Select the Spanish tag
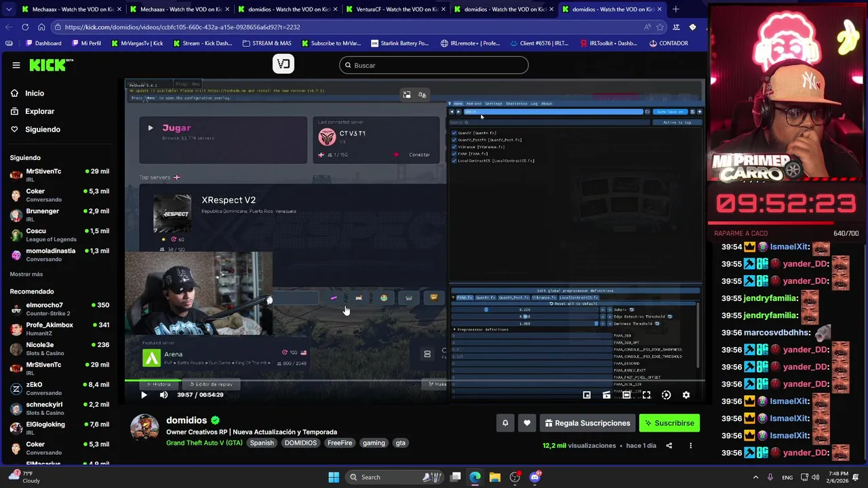The image size is (868, 488). click(x=262, y=443)
